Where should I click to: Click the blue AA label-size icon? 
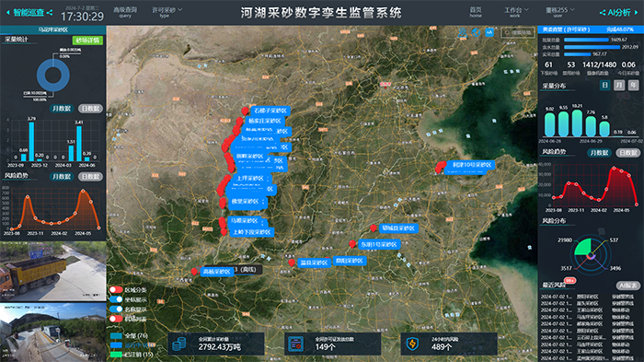(489, 32)
